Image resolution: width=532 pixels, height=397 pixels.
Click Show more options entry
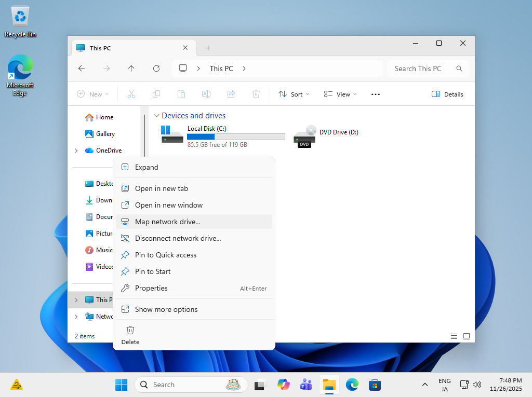tap(166, 309)
